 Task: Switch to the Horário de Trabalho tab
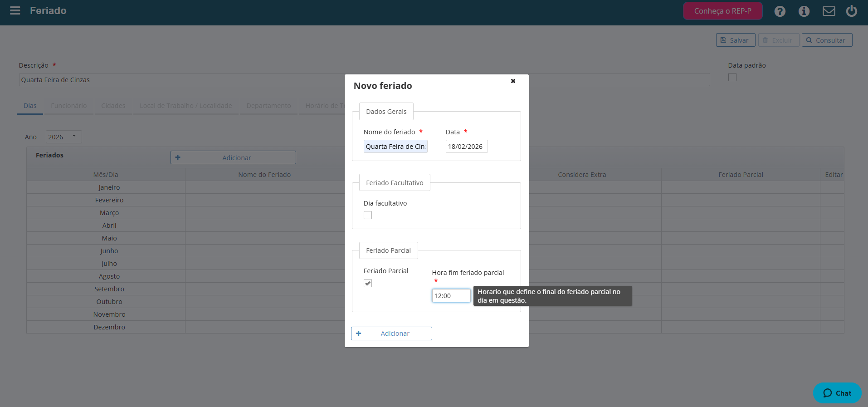click(322, 106)
